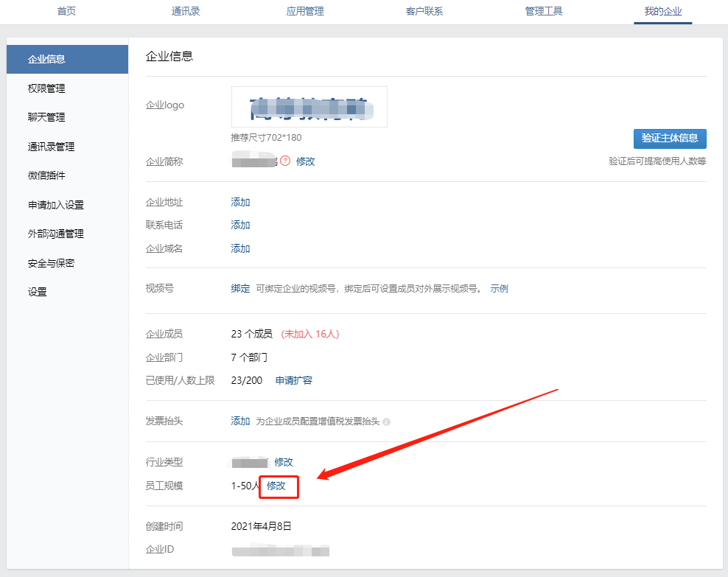The image size is (728, 577).
Task: Click 绑定 link for 视频号
Action: click(240, 288)
